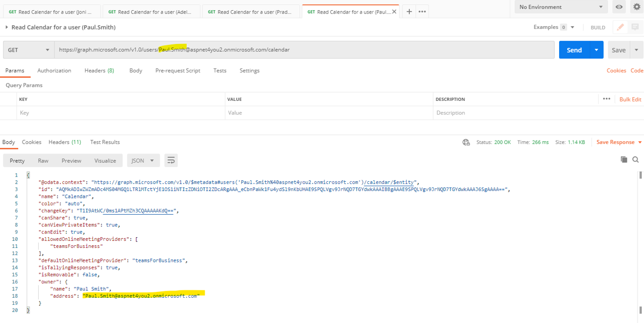Image resolution: width=644 pixels, height=323 pixels.
Task: Click the BUILD button
Action: [x=598, y=27]
